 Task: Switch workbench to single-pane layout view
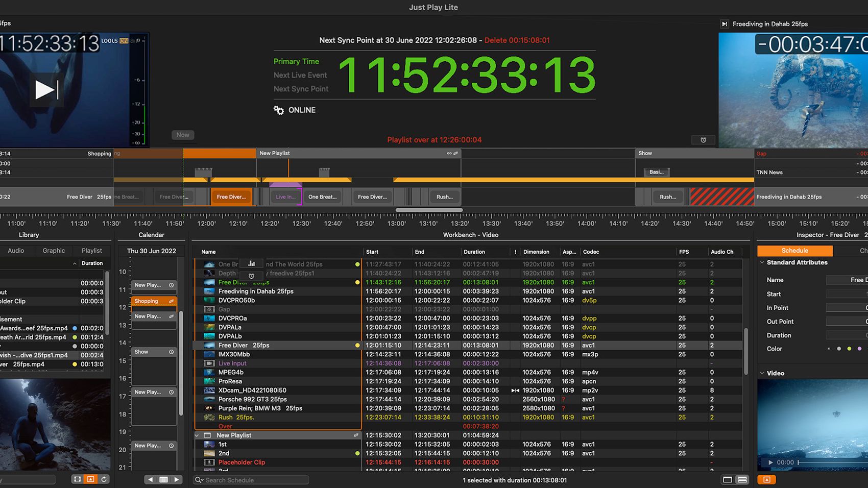click(x=728, y=480)
